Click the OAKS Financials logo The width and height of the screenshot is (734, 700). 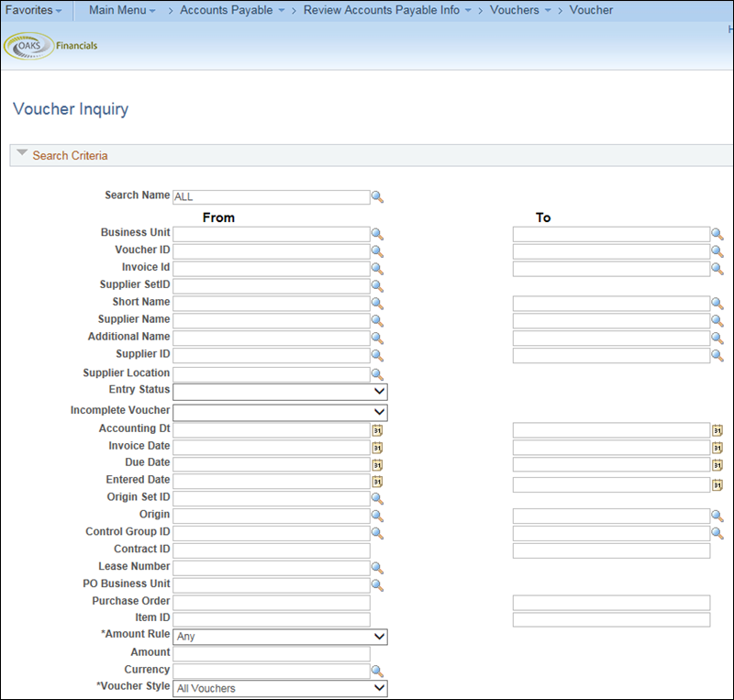[x=50, y=46]
